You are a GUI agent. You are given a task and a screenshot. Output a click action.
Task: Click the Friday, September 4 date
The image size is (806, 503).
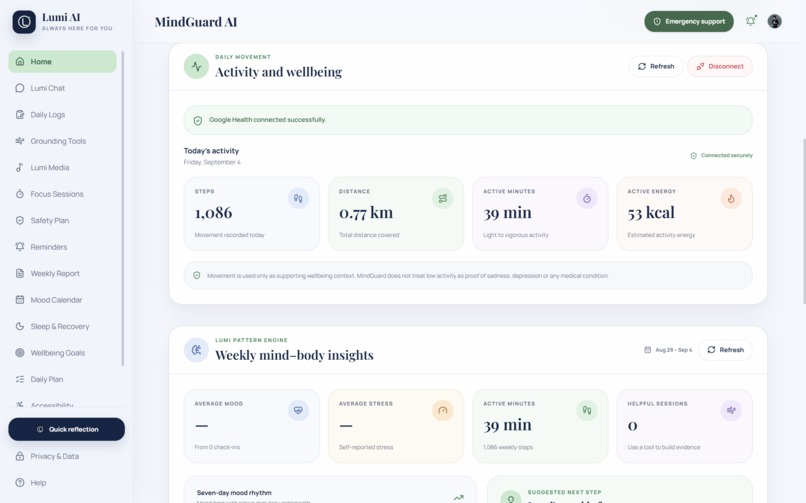pos(212,162)
